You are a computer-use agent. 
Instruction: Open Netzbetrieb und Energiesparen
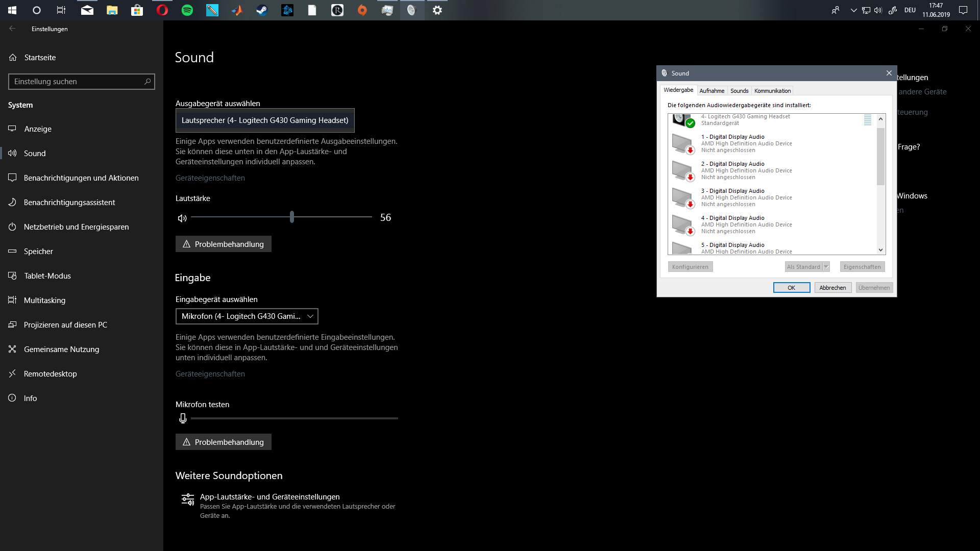coord(82,227)
